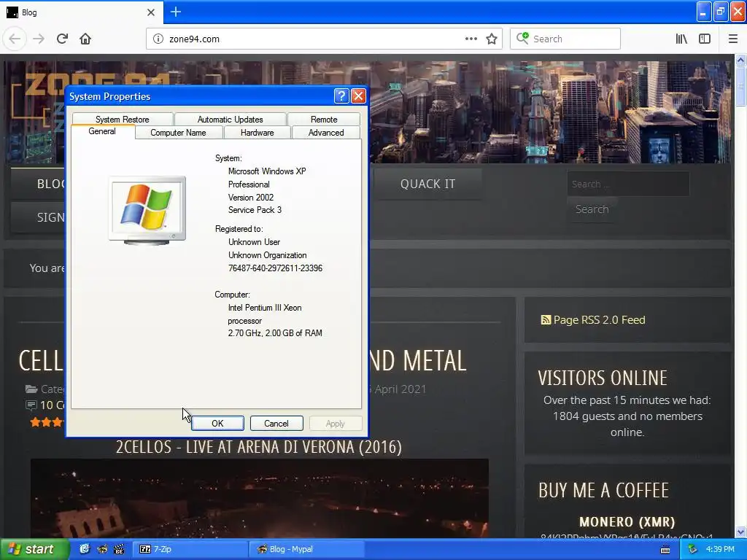Click the 'BUY ME A COFFEE' heading
This screenshot has width=747, height=560.
click(x=603, y=491)
